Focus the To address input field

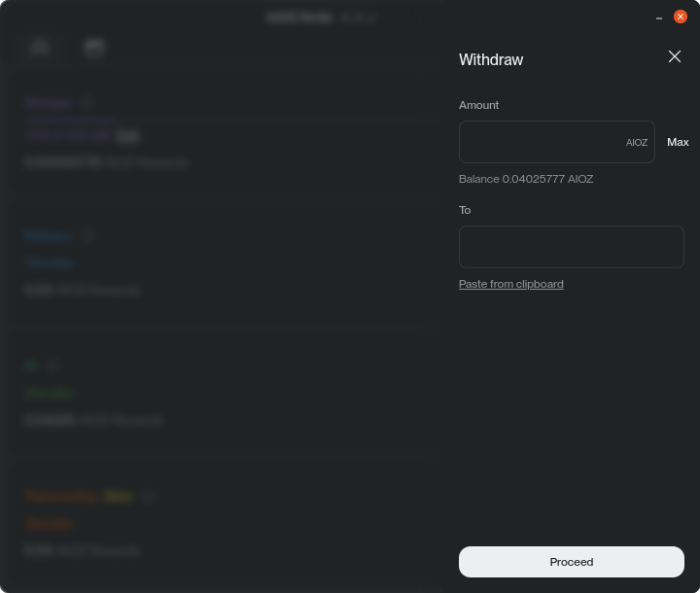click(x=571, y=247)
